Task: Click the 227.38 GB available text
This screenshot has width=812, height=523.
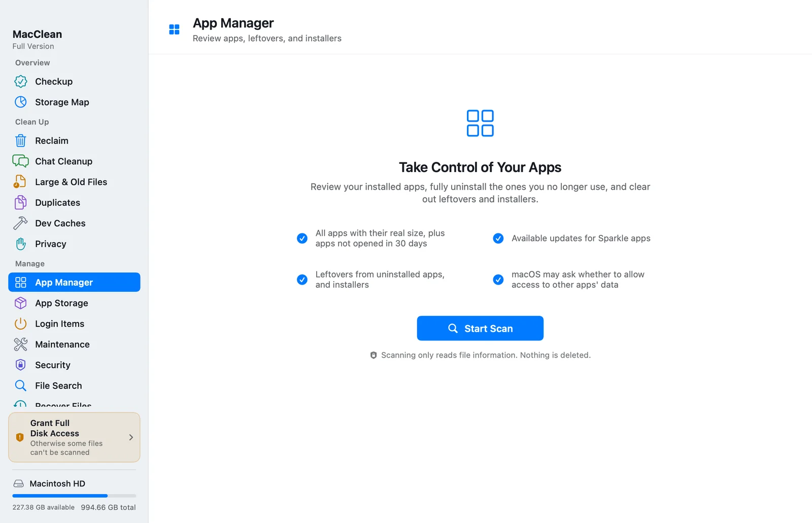Action: tap(43, 507)
